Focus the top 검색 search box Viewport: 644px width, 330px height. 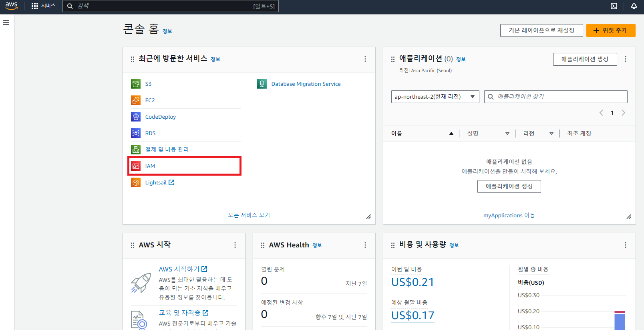coord(171,6)
